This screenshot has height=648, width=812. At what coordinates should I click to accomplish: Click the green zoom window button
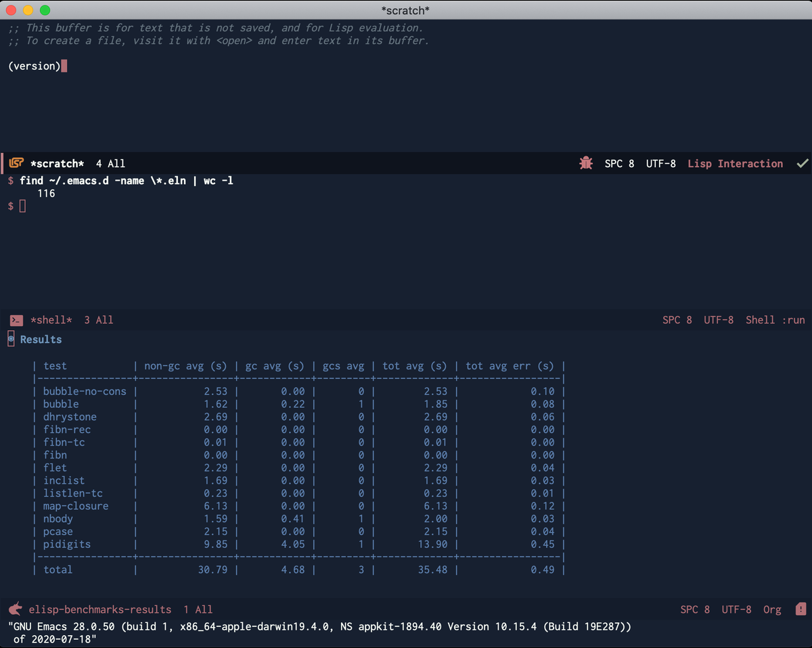pyautogui.click(x=45, y=10)
